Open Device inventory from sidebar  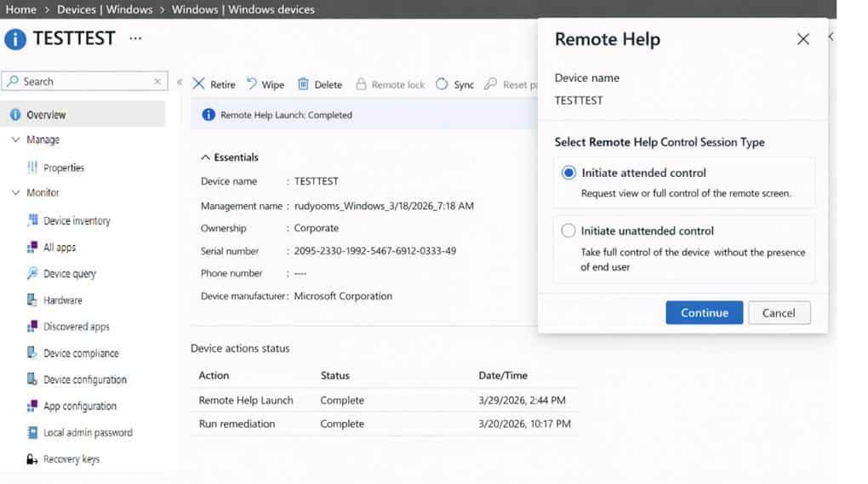tap(77, 221)
